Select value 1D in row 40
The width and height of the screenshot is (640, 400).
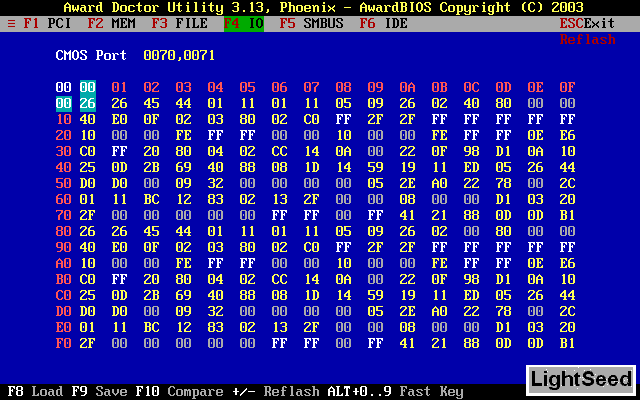click(x=311, y=167)
